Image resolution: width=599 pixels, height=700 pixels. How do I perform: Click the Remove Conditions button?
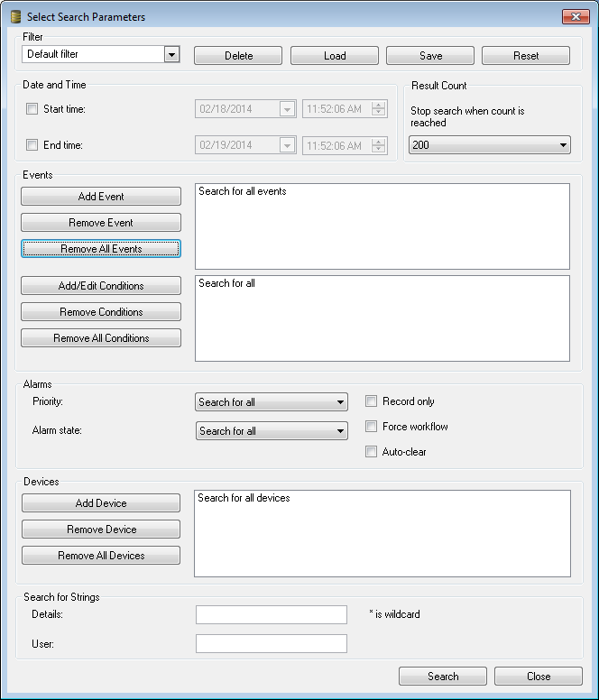coord(101,311)
